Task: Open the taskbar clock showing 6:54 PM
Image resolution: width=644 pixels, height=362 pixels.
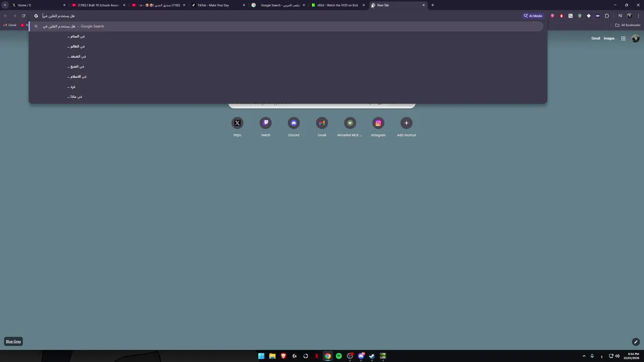Action: [x=631, y=356]
